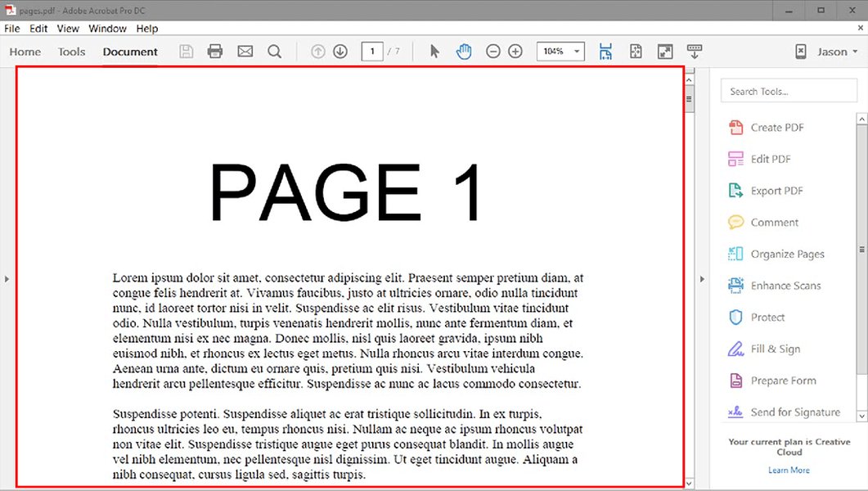The height and width of the screenshot is (491, 868).
Task: Expand the left navigation pane arrow
Action: 7,279
